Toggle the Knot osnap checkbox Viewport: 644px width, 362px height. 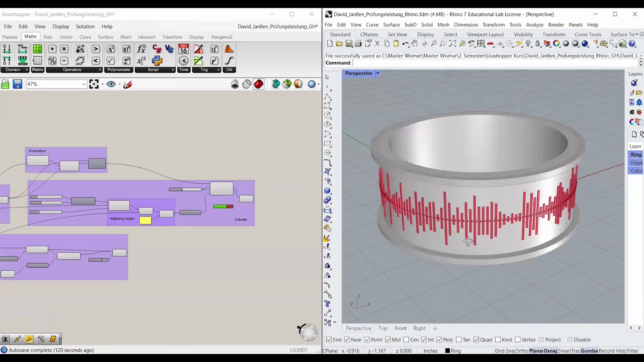[x=498, y=340]
